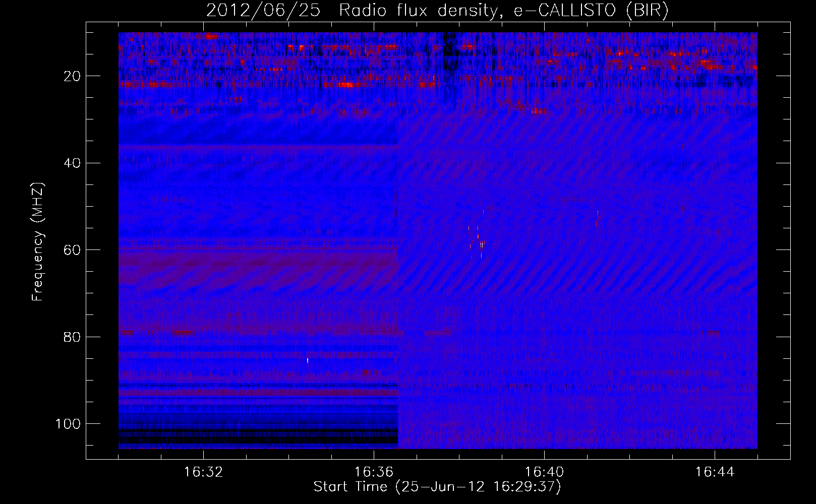This screenshot has height=504, width=816.
Task: Click the 16:40 time tick label
Action: [x=544, y=472]
